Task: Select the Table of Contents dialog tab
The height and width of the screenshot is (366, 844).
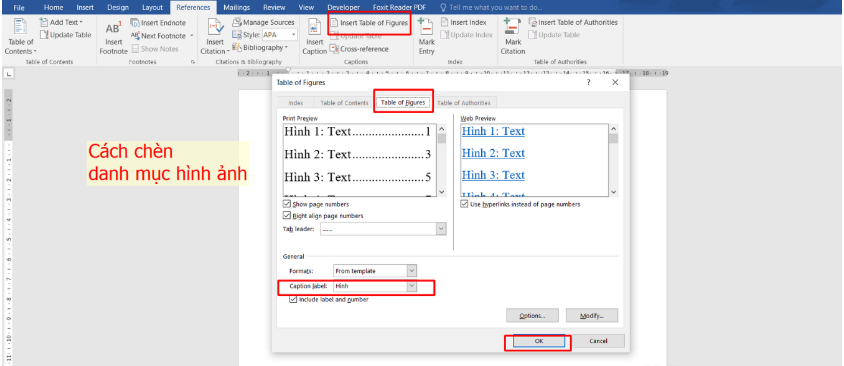Action: tap(344, 103)
